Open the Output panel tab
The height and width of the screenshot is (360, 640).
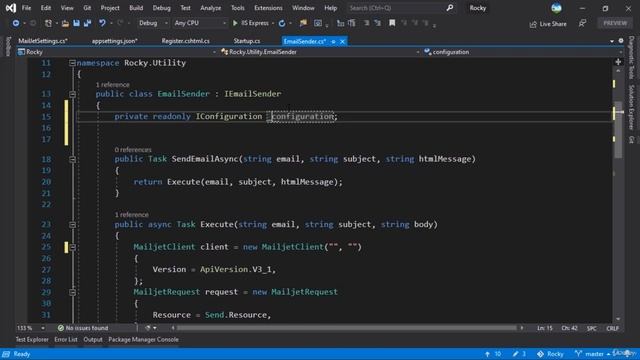tap(93, 340)
